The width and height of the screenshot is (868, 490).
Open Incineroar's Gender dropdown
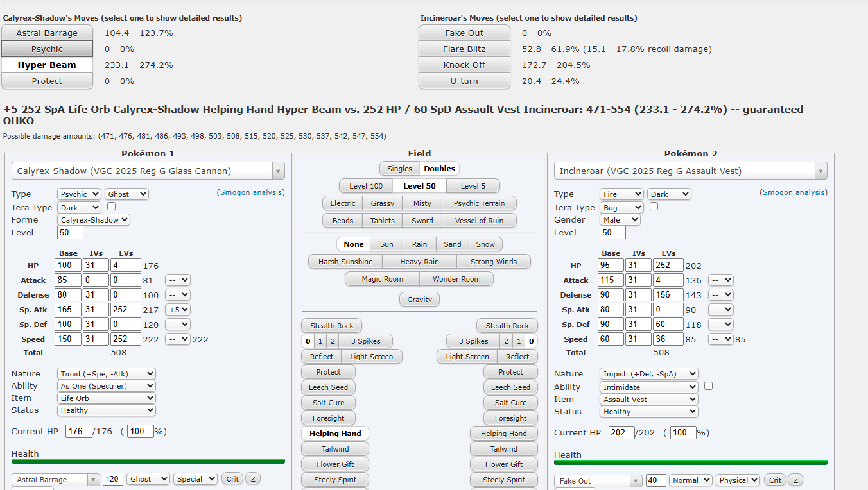[x=620, y=220]
